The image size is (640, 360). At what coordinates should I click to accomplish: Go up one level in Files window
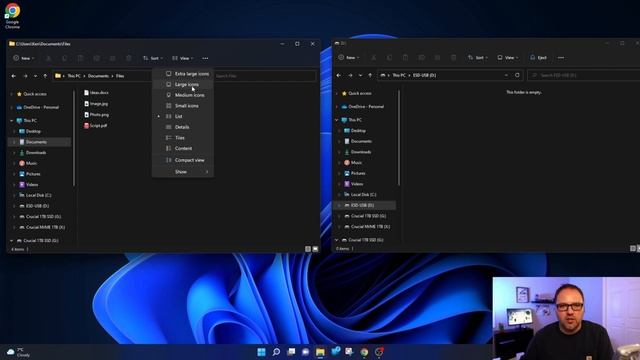click(x=45, y=76)
